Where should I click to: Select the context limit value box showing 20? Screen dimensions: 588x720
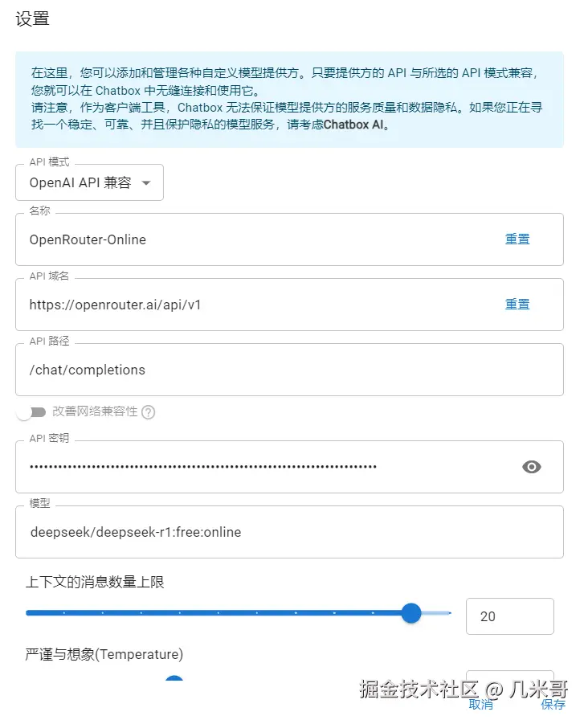pyautogui.click(x=509, y=616)
